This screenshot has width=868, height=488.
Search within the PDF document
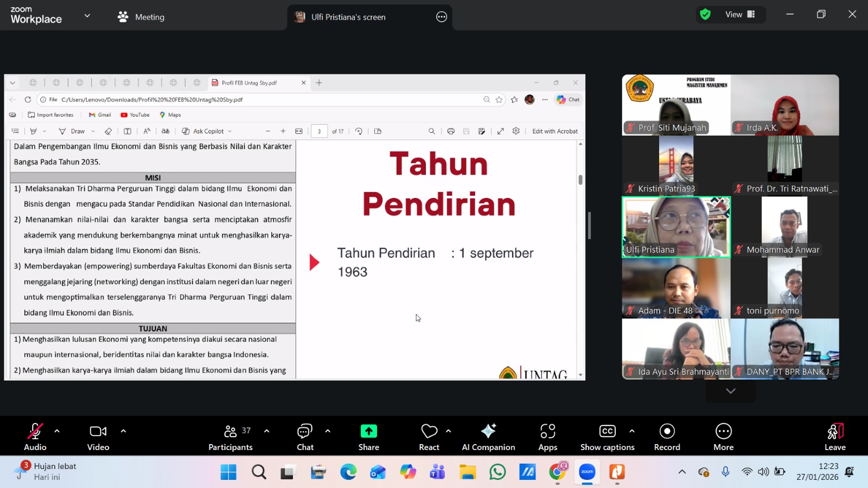click(x=431, y=131)
